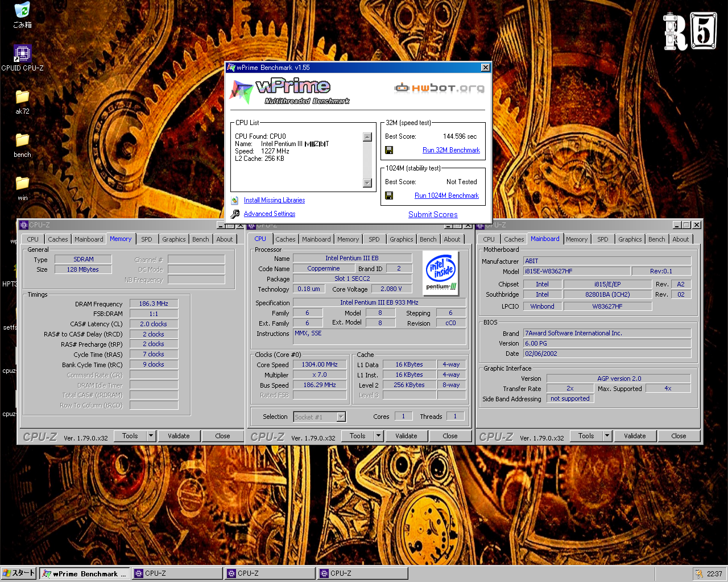Click the Core Voltage 2.080 V value
The width and height of the screenshot is (728, 582).
391,289
